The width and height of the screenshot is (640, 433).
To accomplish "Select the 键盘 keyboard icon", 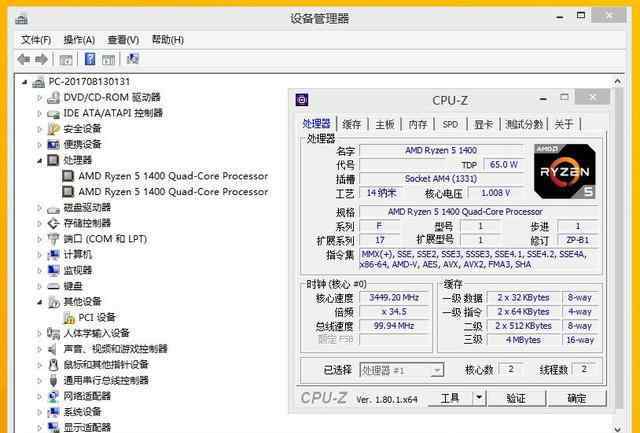I will [53, 286].
